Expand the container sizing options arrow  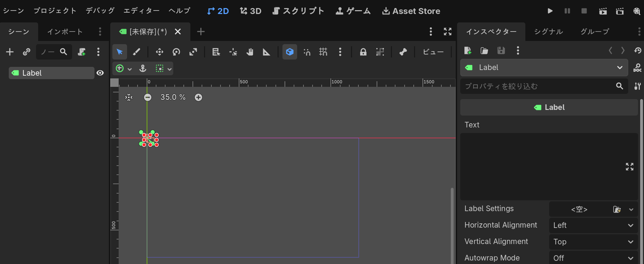click(170, 69)
